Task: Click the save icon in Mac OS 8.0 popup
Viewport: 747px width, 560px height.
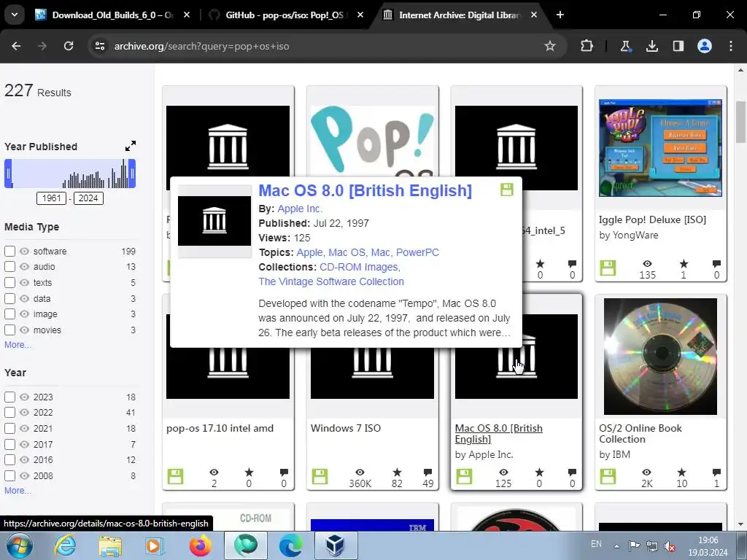Action: click(x=506, y=190)
